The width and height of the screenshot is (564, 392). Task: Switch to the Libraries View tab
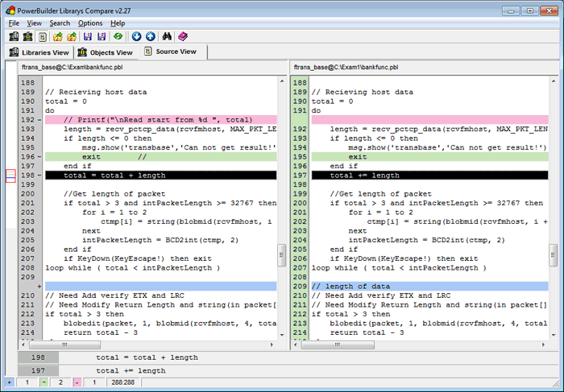[39, 52]
